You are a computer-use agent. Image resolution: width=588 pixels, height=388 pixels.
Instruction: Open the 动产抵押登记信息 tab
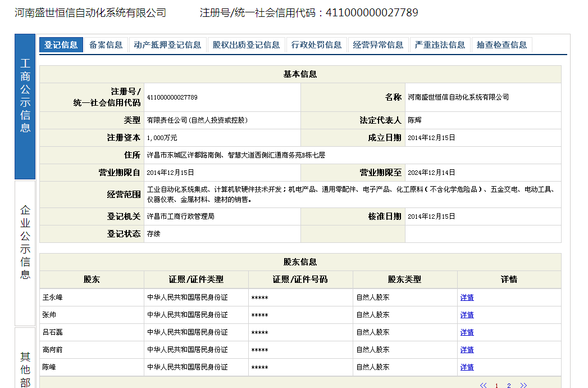pos(167,45)
